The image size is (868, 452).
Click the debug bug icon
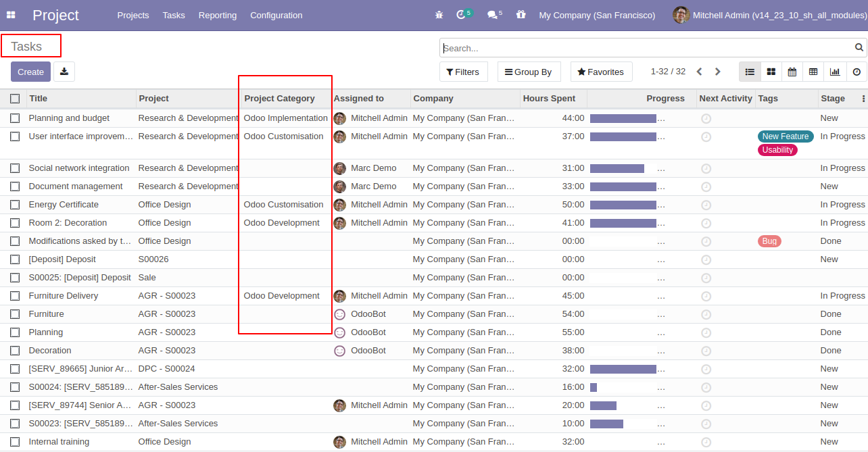pyautogui.click(x=439, y=15)
